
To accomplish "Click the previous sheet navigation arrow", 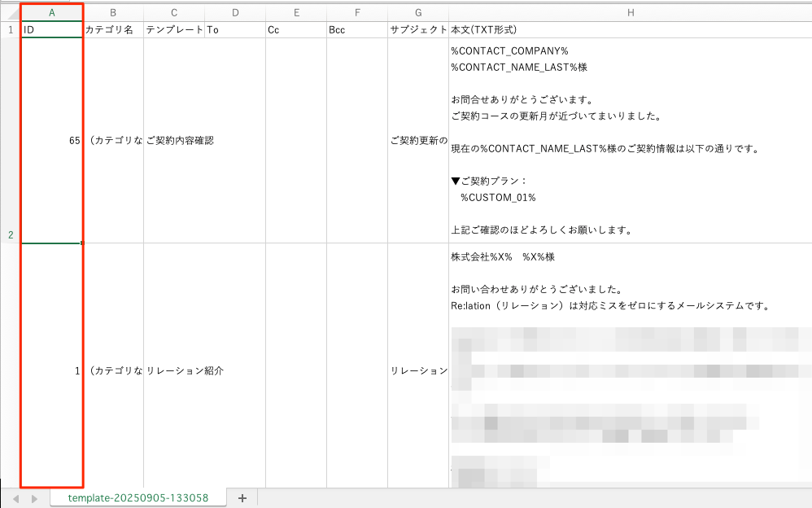I will tap(15, 497).
